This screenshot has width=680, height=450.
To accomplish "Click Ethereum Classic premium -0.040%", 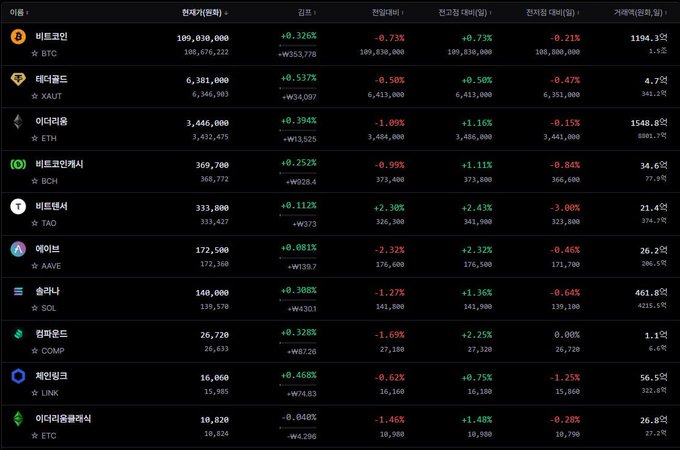I will (x=298, y=417).
